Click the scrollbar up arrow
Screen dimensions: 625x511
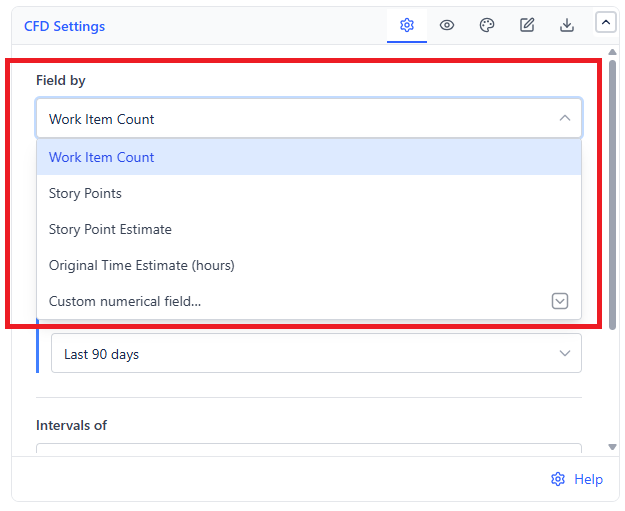tap(613, 52)
